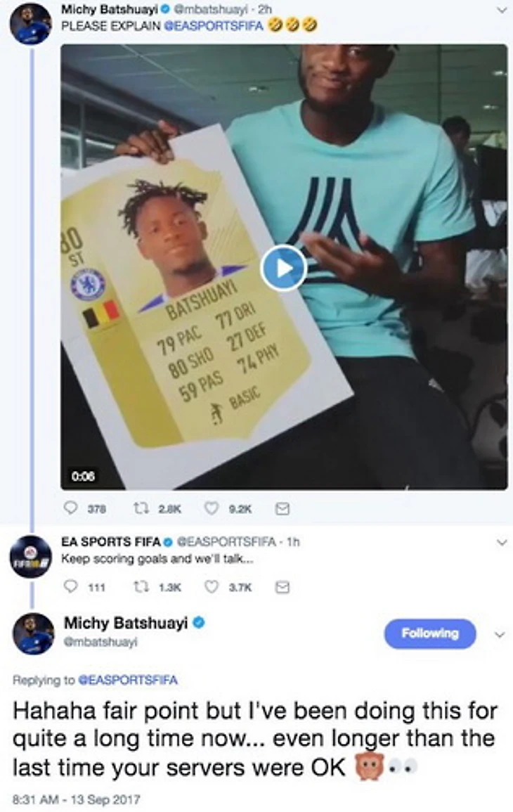Send the video tweet via direct message

pyautogui.click(x=282, y=508)
